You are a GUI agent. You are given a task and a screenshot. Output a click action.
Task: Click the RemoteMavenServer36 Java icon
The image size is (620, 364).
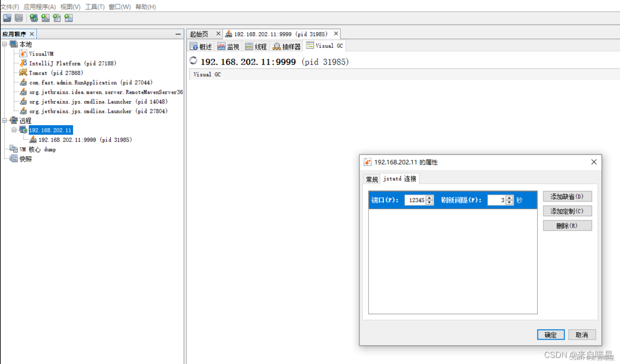(x=23, y=92)
